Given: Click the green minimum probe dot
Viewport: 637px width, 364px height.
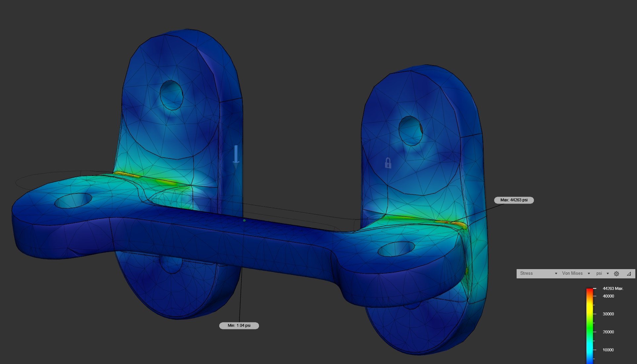Looking at the screenshot, I should (x=244, y=220).
